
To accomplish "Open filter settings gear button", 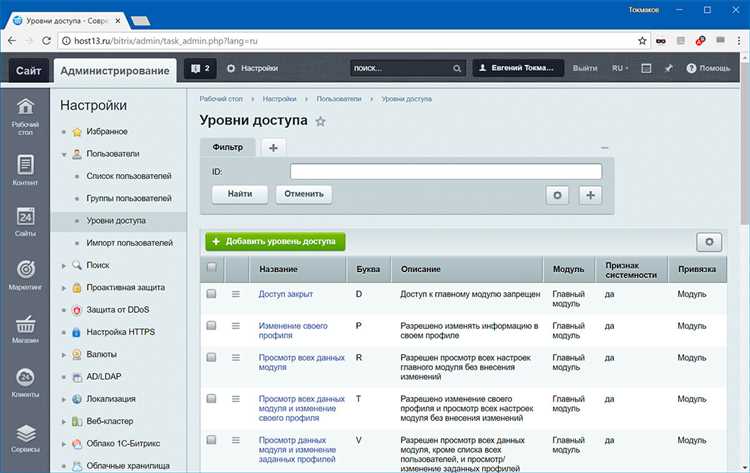I will (557, 195).
